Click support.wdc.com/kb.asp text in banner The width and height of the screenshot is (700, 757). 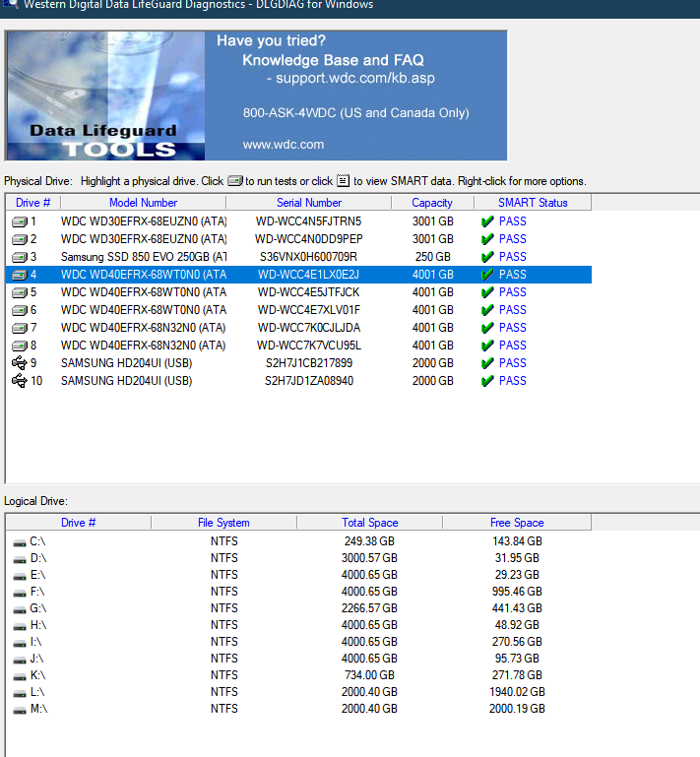pyautogui.click(x=355, y=78)
